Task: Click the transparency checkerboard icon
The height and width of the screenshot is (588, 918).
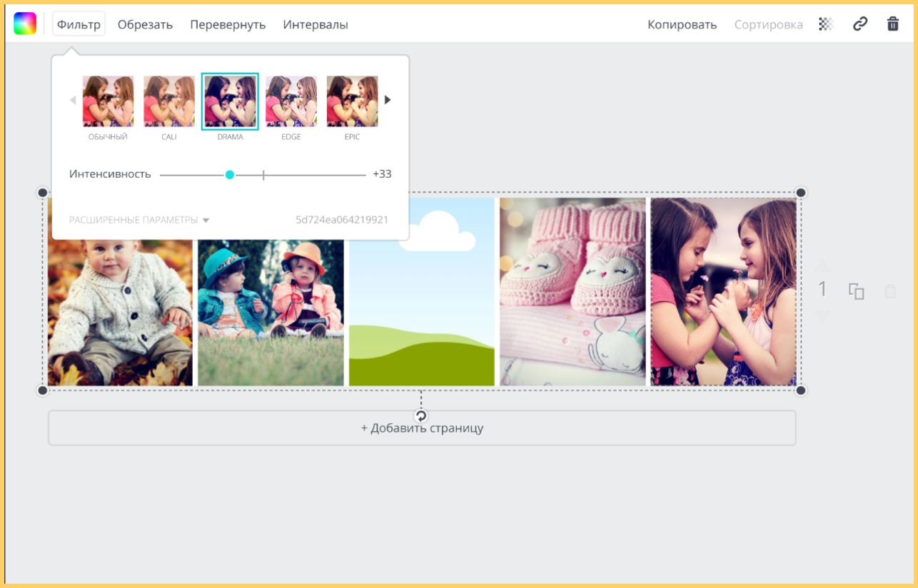Action: (x=826, y=24)
